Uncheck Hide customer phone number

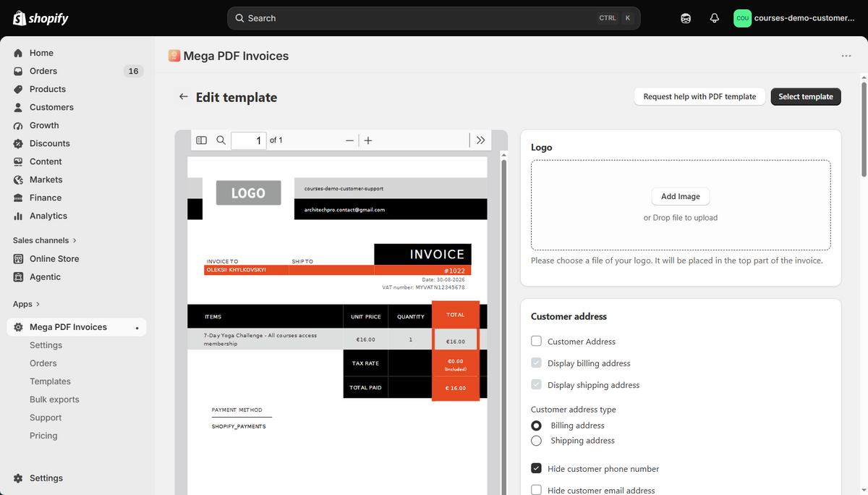[x=536, y=468]
